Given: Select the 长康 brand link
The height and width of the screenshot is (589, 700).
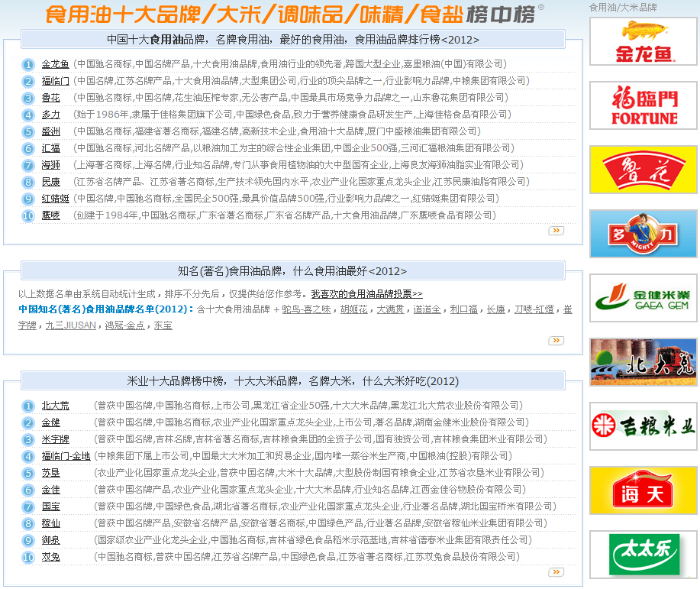Looking at the screenshot, I should click(x=495, y=309).
